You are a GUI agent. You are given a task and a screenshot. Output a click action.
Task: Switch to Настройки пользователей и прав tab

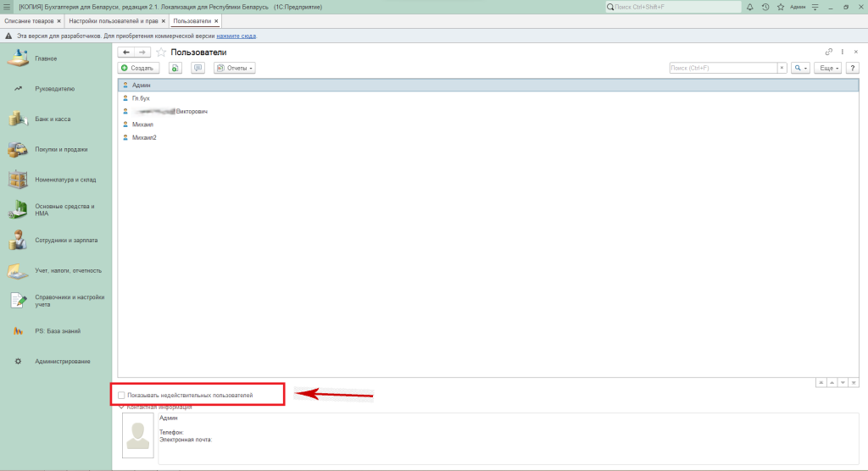114,20
